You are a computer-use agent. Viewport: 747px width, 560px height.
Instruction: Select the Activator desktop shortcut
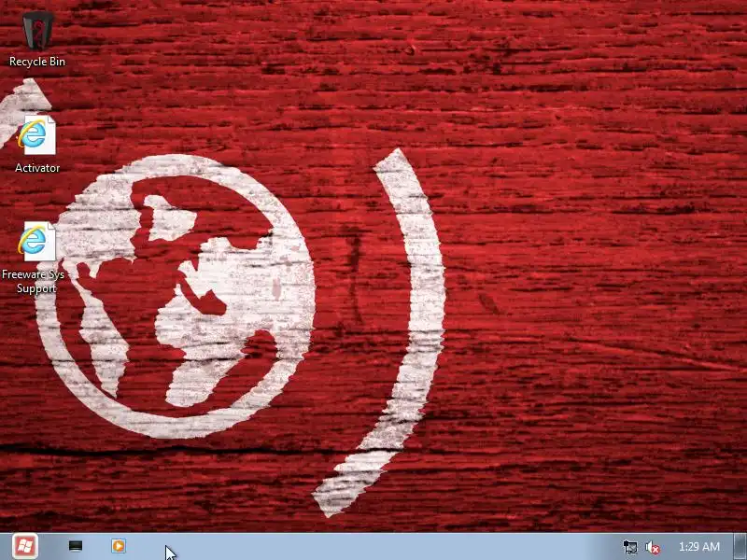click(37, 145)
